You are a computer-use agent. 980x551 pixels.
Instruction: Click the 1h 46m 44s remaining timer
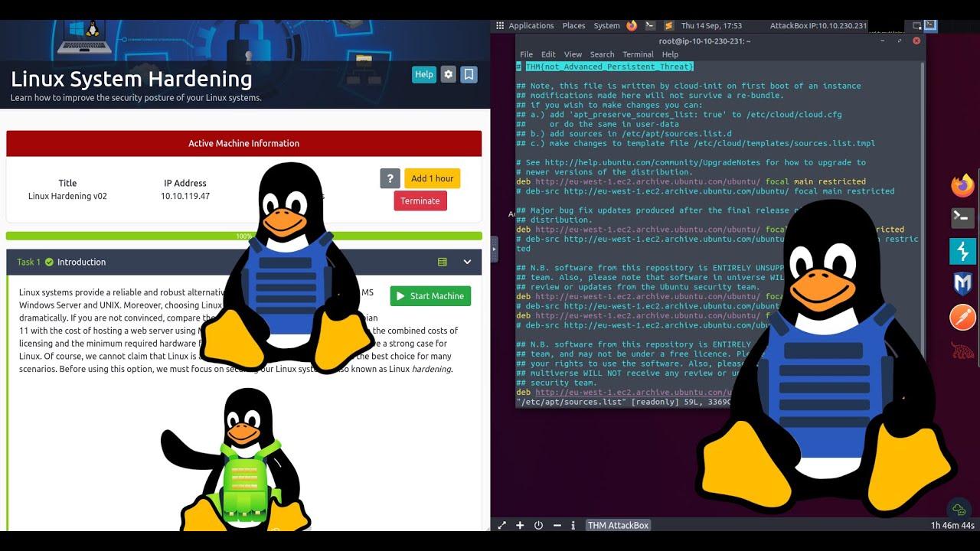pos(952,525)
